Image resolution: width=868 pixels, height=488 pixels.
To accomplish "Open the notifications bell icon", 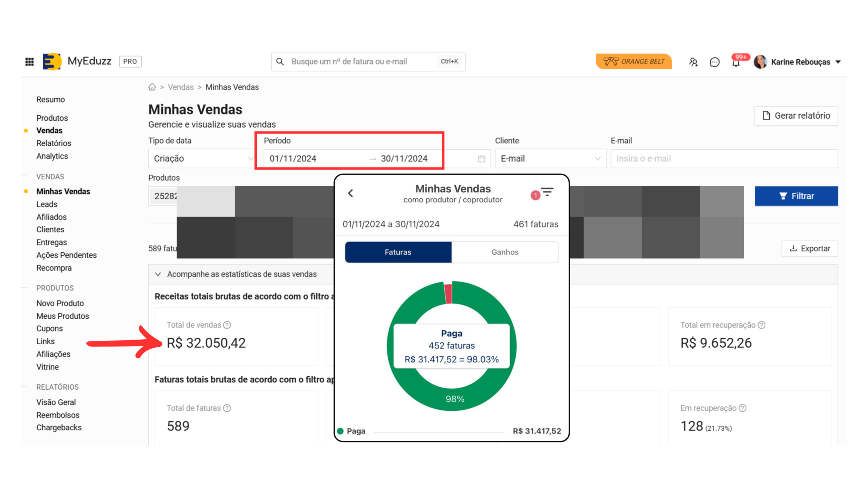I will 736,63.
